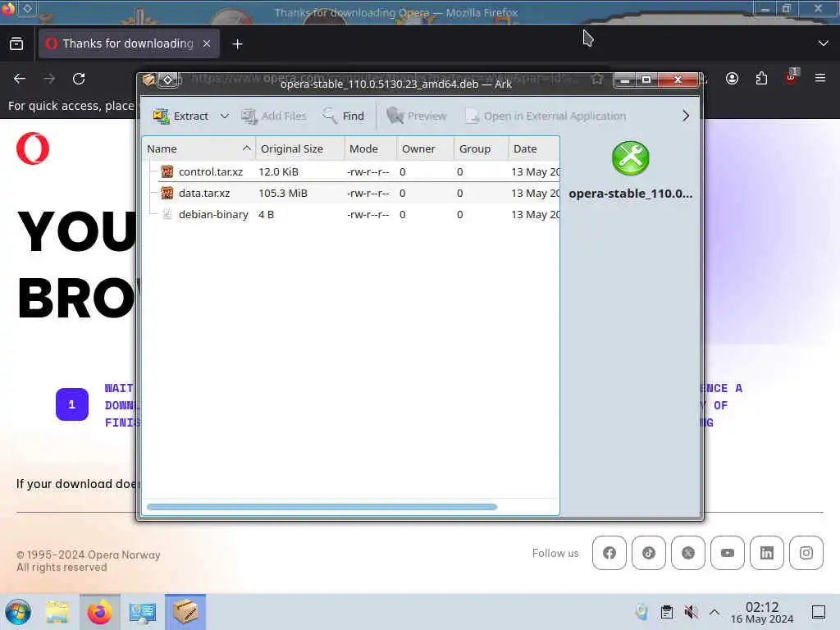840x630 pixels.
Task: Click the green wrench package icon
Action: point(631,158)
